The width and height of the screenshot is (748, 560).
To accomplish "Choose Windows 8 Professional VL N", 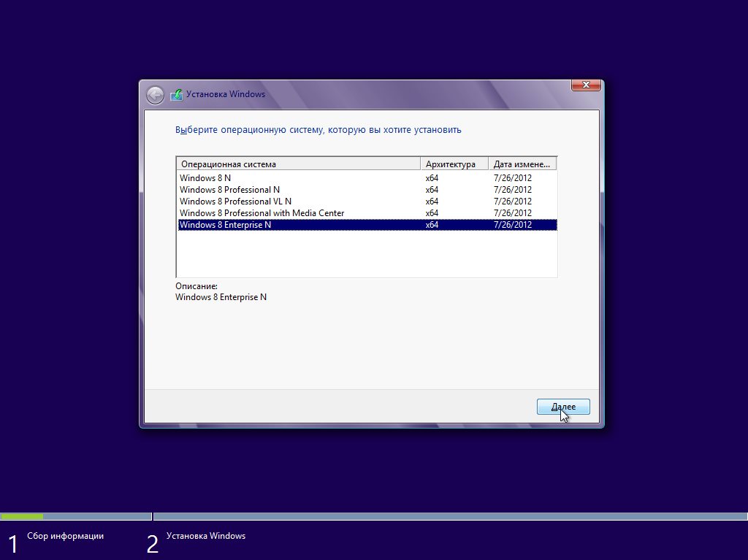I will pos(367,202).
